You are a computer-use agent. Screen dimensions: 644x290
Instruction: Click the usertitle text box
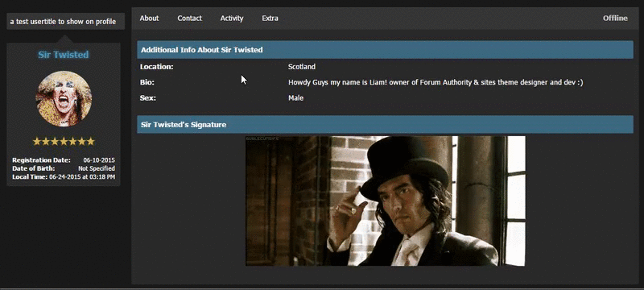tap(66, 22)
